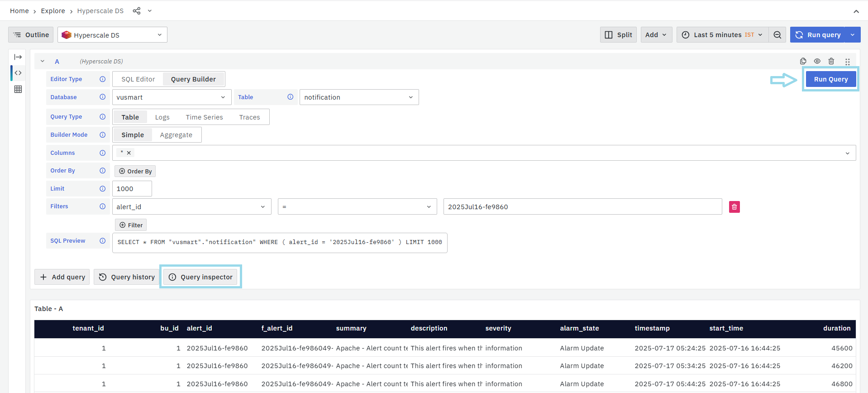Screen dimensions: 868x393
Task: Click the Limit input field showing 1000
Action: [132, 189]
